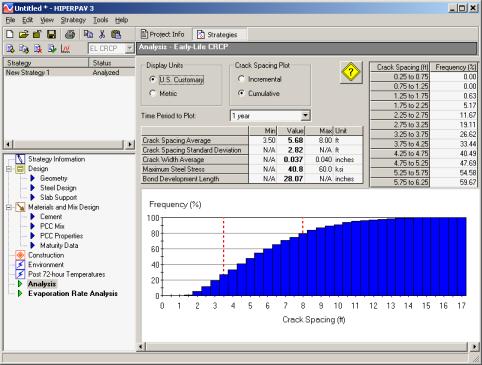Open PCC Properties in the tree
Screen dimensions: 482x365
(61, 236)
